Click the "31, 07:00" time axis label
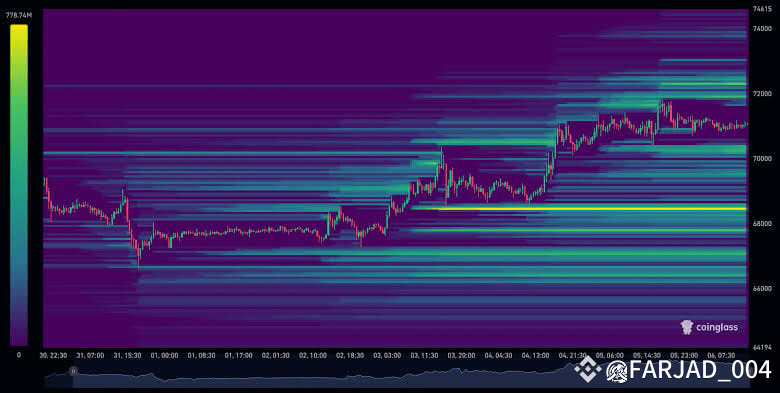The width and height of the screenshot is (780, 393). tap(91, 356)
